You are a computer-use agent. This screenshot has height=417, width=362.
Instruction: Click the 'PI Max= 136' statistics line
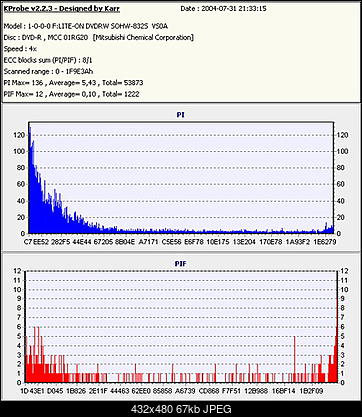pos(73,83)
